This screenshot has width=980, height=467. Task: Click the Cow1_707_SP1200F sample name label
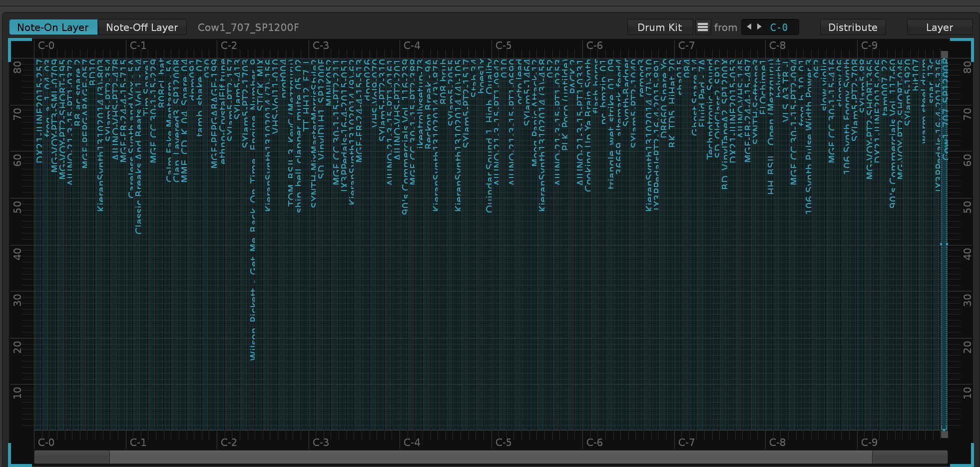248,27
